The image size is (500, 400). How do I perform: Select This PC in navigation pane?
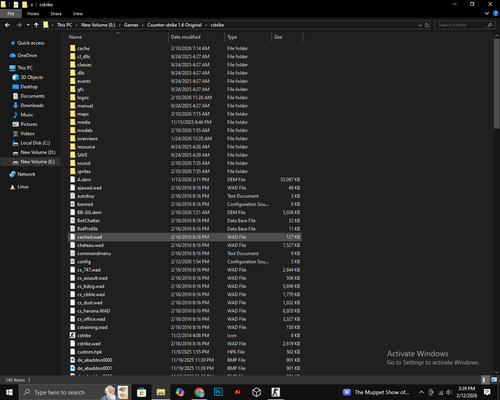click(25, 68)
